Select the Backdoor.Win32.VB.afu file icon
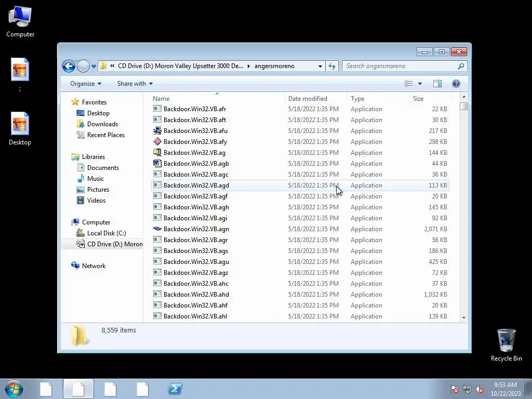Viewport: 532px width, 399px height. pos(157,130)
